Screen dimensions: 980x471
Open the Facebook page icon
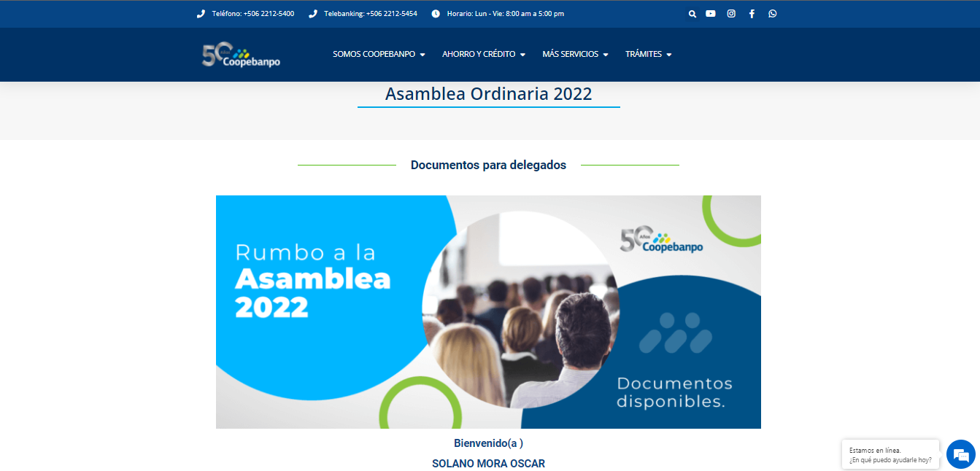(752, 14)
